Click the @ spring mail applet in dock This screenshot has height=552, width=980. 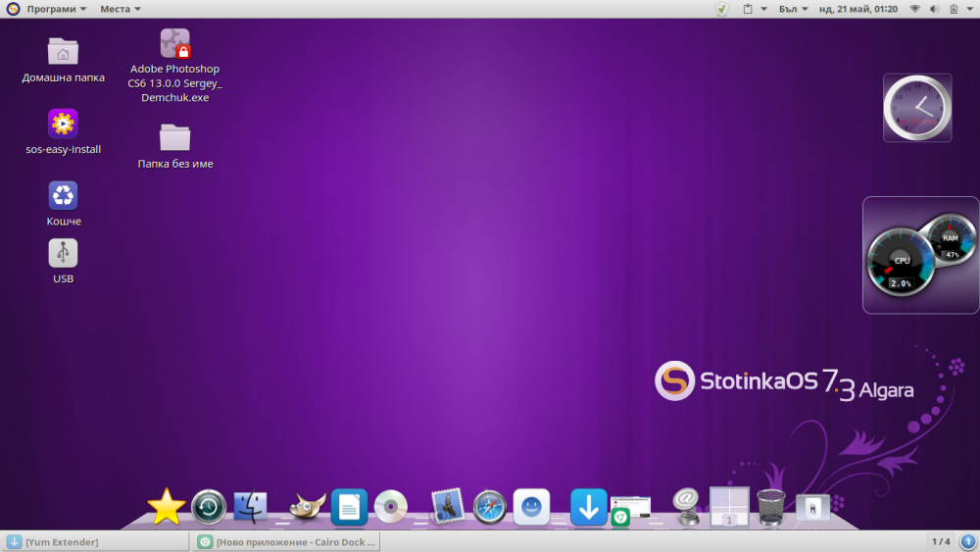point(686,506)
